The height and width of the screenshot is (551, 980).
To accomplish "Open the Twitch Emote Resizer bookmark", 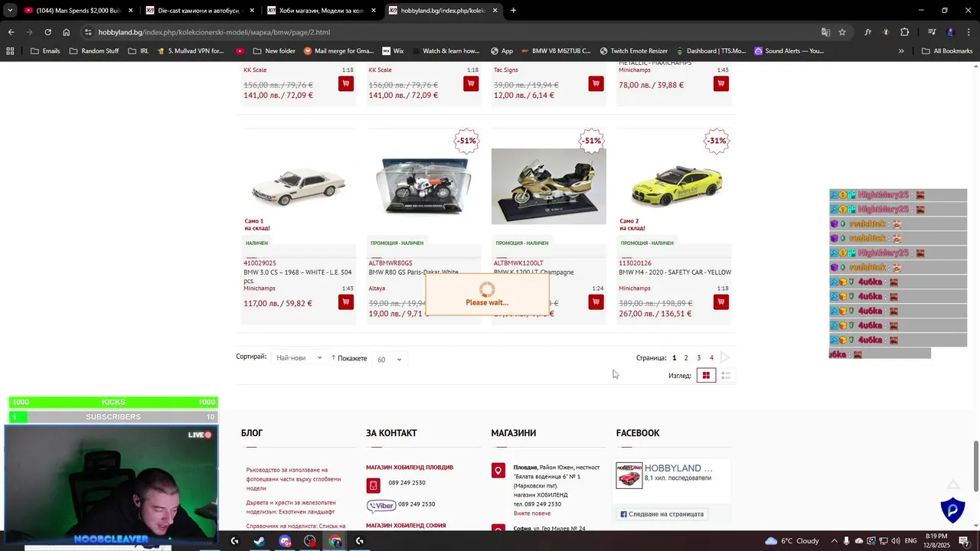I will [x=633, y=51].
